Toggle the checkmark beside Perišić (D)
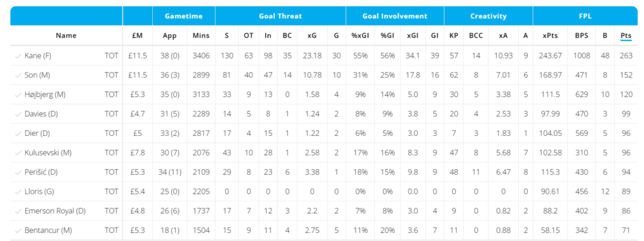 [x=18, y=172]
